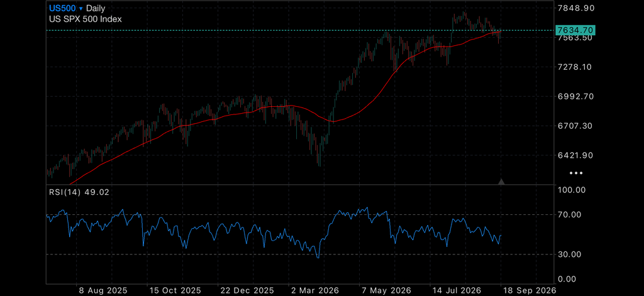Click the 6992.70 price axis label

(576, 97)
